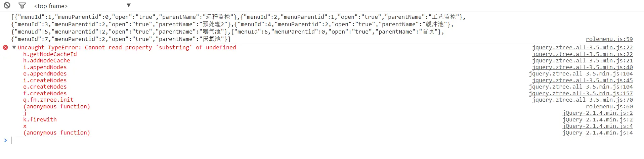The width and height of the screenshot is (644, 159).
Task: Focus the console command input line
Action: [x=302, y=140]
